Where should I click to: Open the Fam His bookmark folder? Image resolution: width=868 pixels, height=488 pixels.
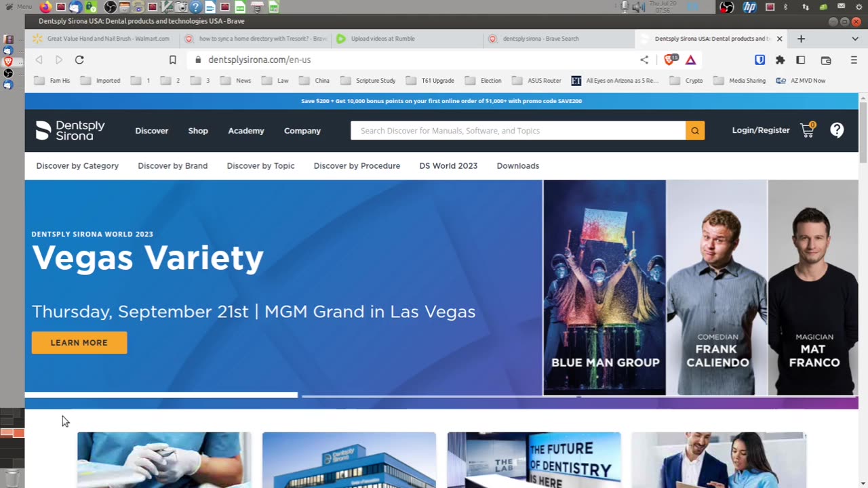click(52, 81)
